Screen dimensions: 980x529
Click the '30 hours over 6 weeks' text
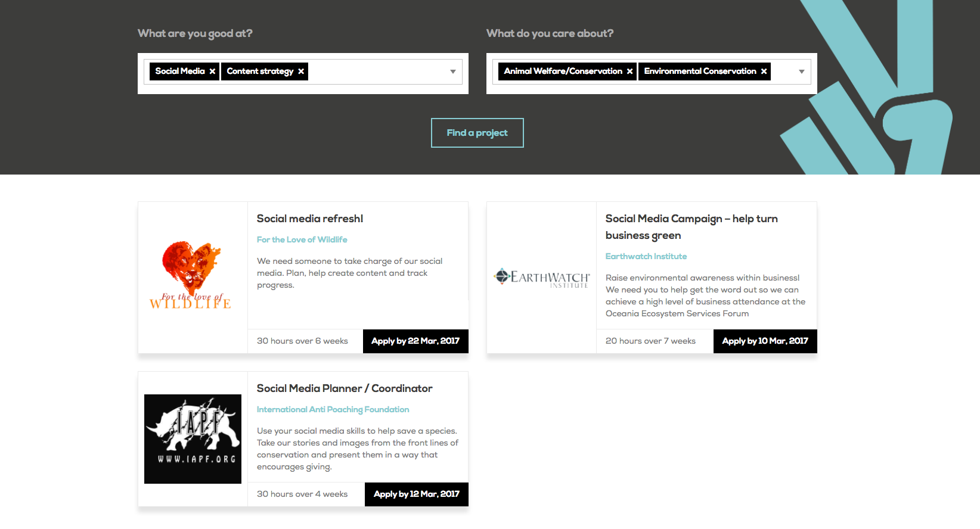pyautogui.click(x=302, y=341)
